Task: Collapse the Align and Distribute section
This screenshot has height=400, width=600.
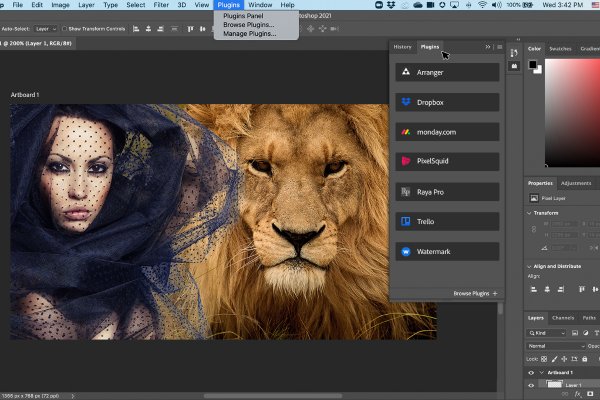Action: [529, 266]
